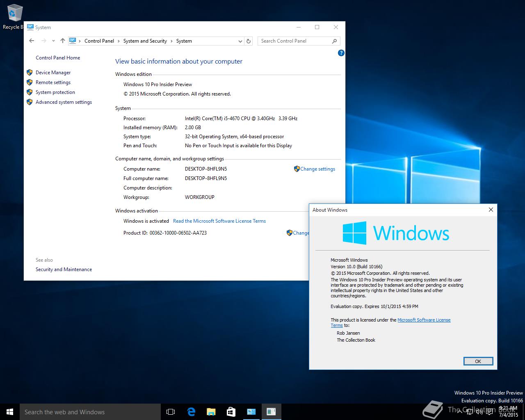The height and width of the screenshot is (420, 525).
Task: Click shield icon beside Device Manager
Action: click(x=30, y=72)
